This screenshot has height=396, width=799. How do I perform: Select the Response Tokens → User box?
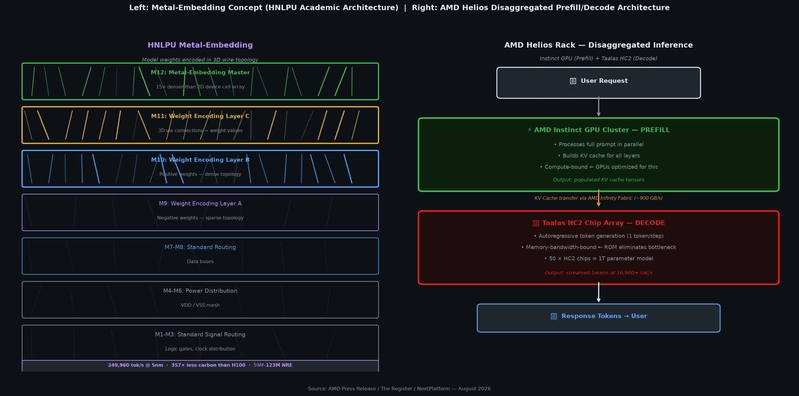[598, 318]
